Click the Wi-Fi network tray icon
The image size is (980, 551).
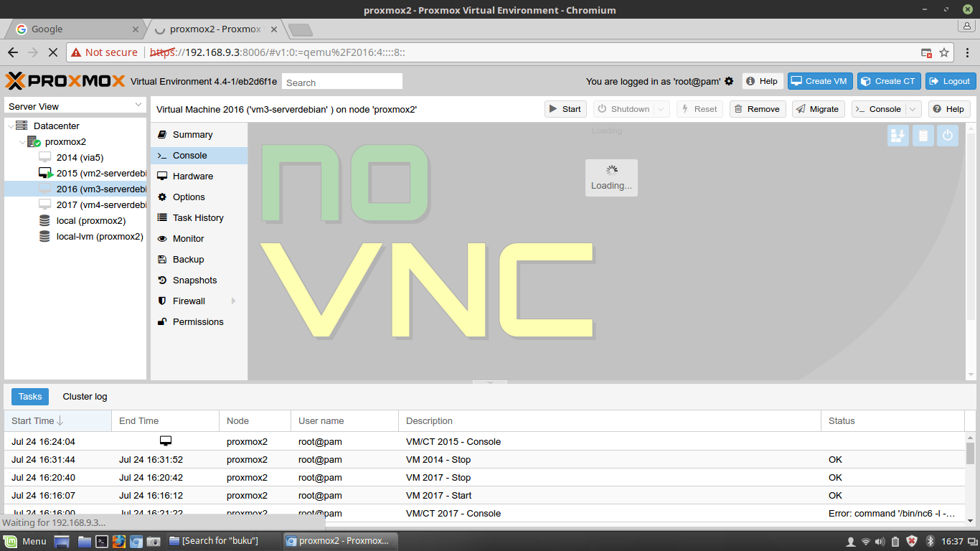pos(866,541)
